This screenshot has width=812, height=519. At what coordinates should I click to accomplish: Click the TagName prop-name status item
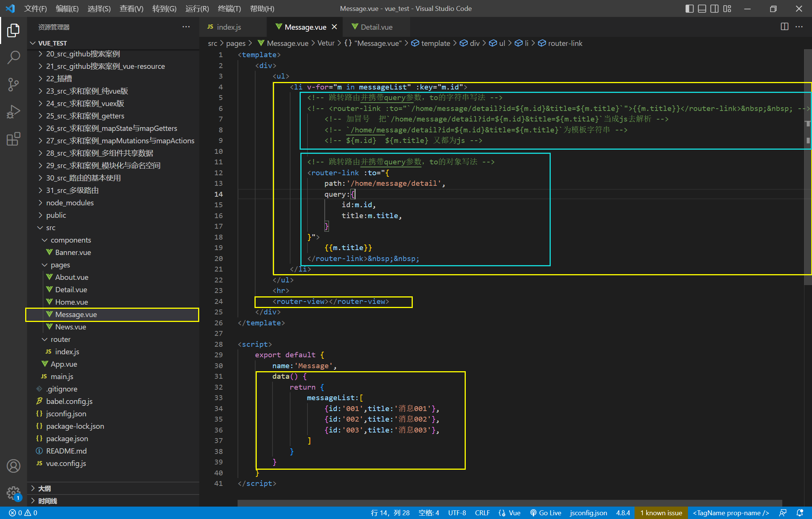[x=731, y=513]
